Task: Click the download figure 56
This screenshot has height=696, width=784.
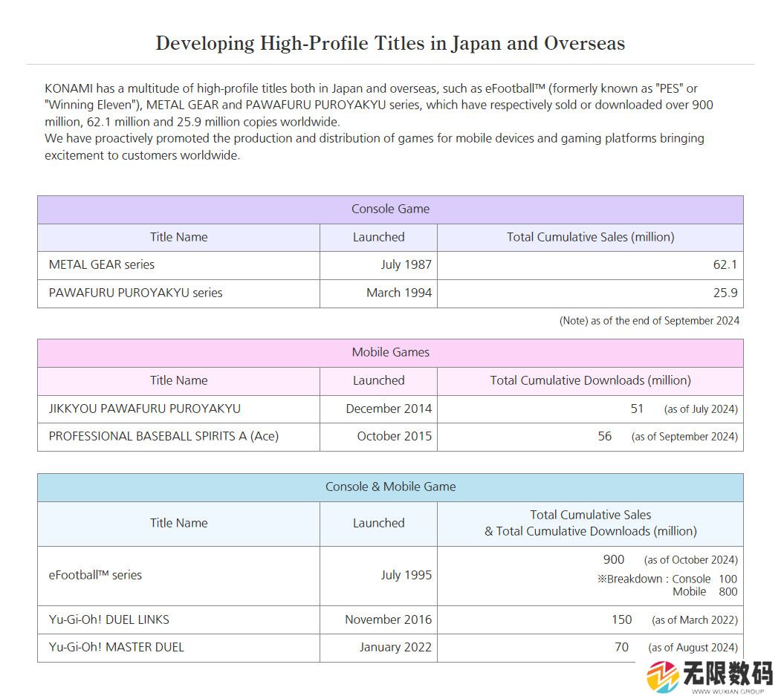Action: point(604,436)
